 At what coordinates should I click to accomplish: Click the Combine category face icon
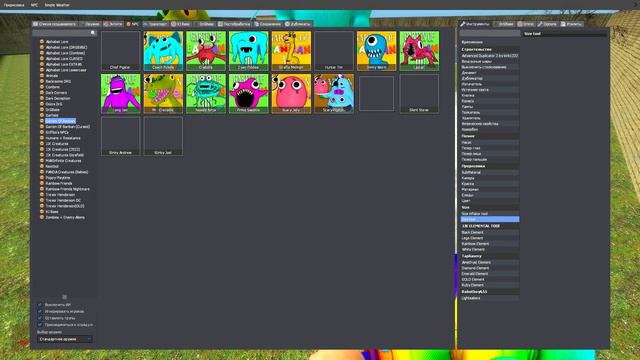point(42,87)
